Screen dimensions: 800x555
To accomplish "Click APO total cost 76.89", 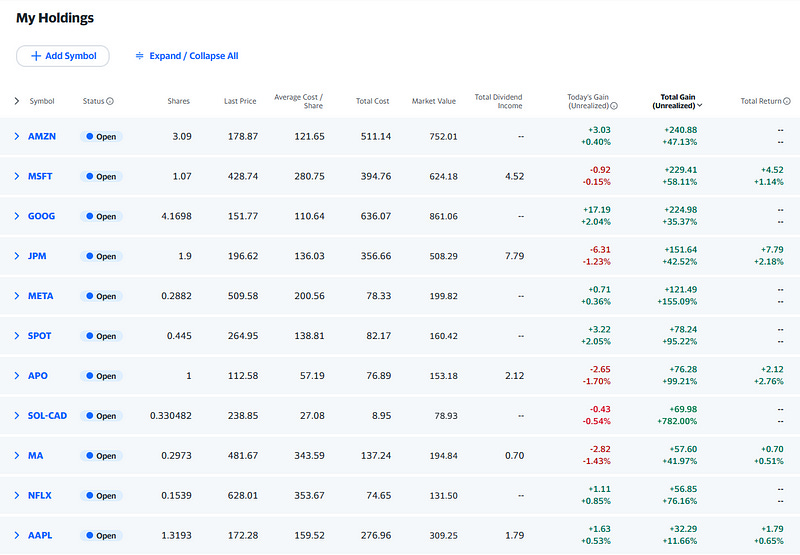I will 379,375.
